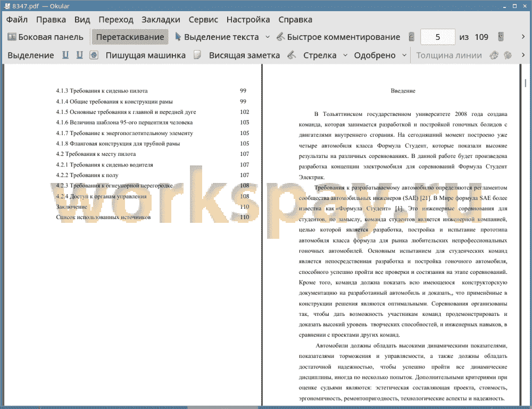The height and width of the screenshot is (409, 532).
Task: Open the Справка menu
Action: [295, 20]
